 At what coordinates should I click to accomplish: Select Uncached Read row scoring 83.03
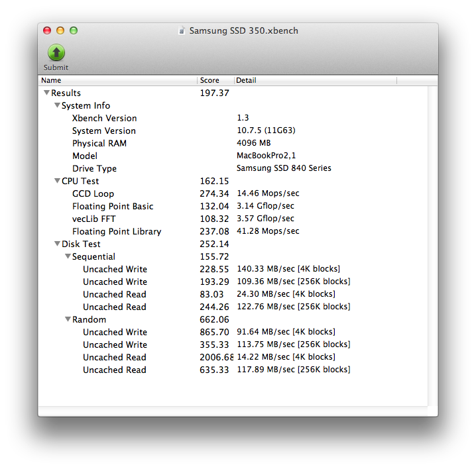(x=233, y=294)
